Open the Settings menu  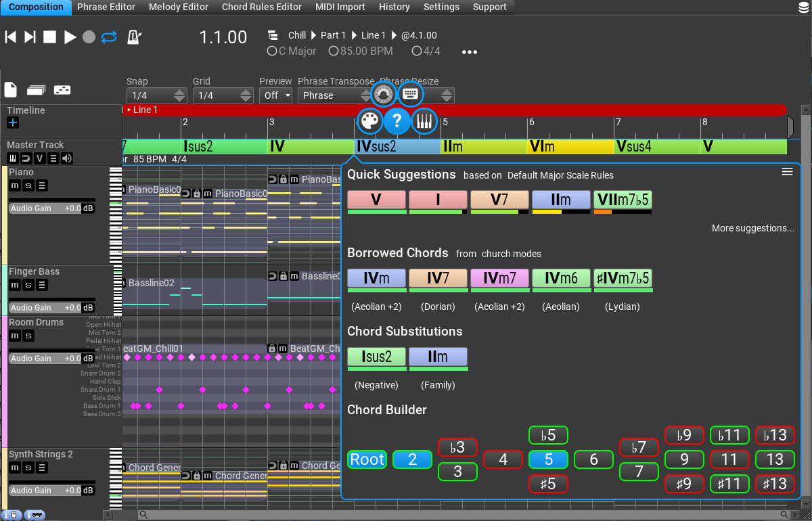[x=441, y=7]
